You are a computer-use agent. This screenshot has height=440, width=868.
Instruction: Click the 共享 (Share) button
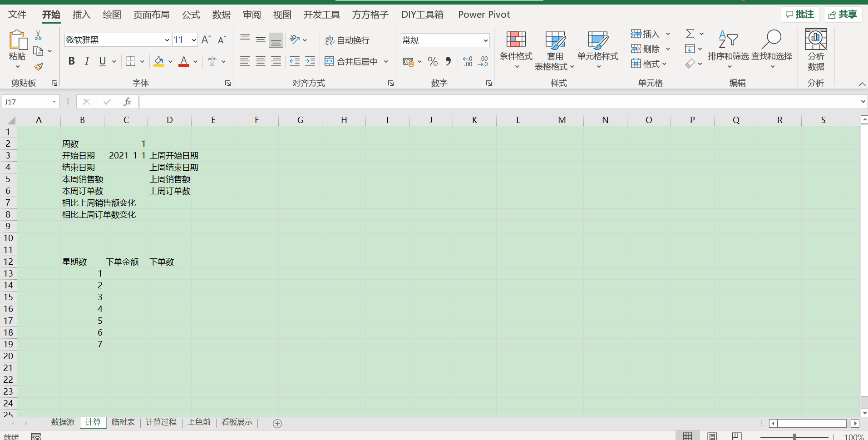pyautogui.click(x=842, y=14)
